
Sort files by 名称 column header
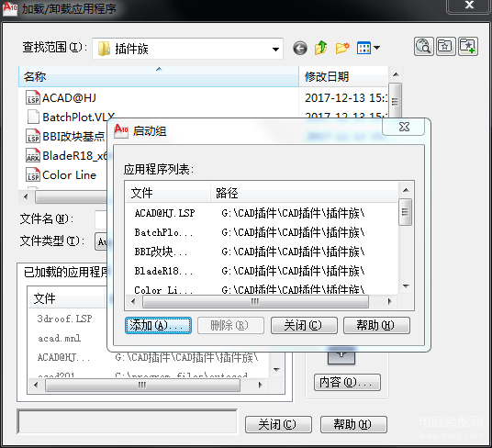click(159, 76)
